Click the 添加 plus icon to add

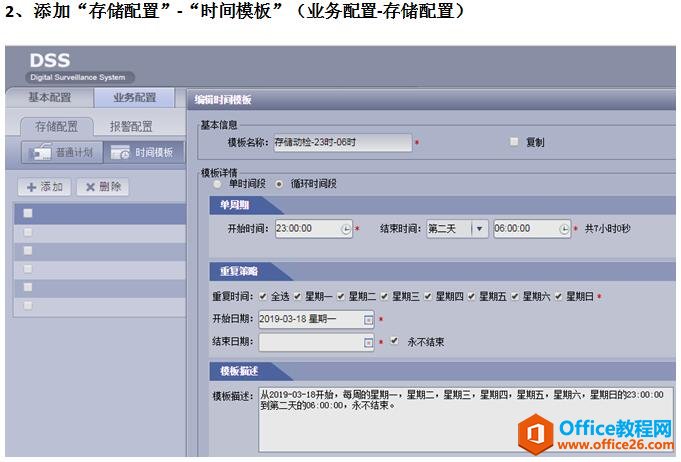(x=45, y=187)
